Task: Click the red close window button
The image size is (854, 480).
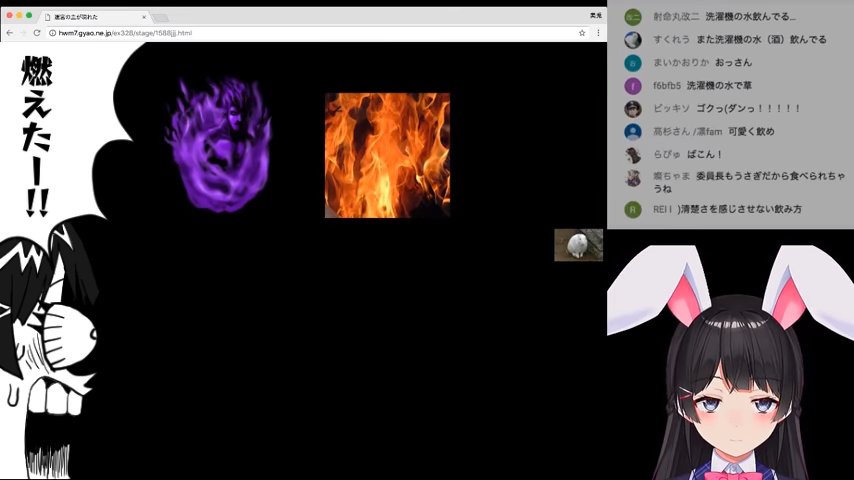Action: click(x=9, y=15)
